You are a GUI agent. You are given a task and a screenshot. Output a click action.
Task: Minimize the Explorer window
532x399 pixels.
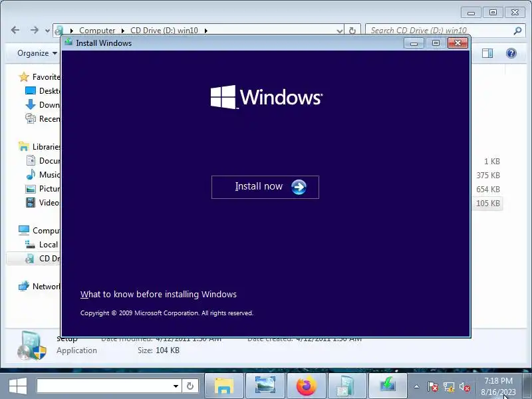(471, 13)
